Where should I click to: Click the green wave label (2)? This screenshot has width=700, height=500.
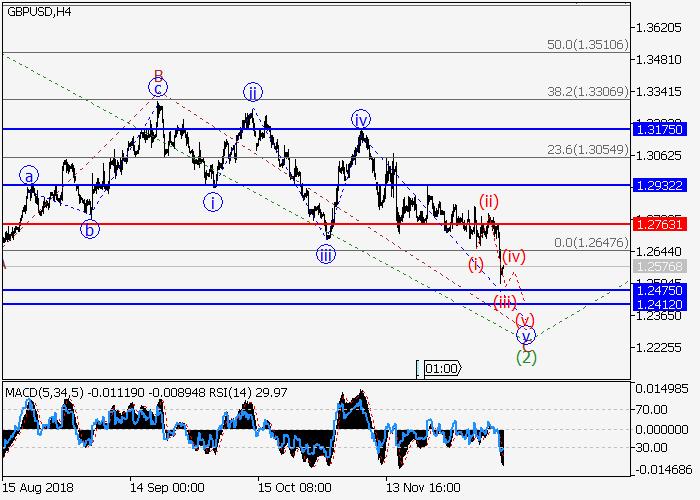[526, 357]
